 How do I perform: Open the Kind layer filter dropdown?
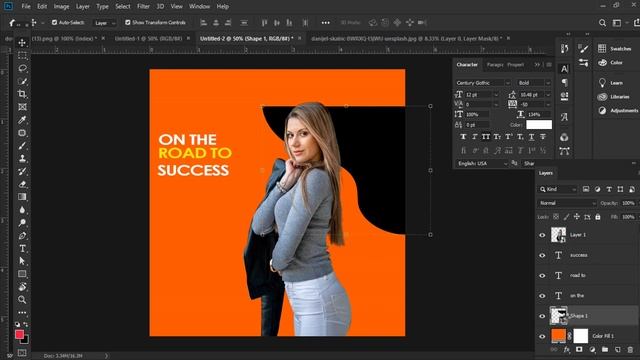point(558,189)
